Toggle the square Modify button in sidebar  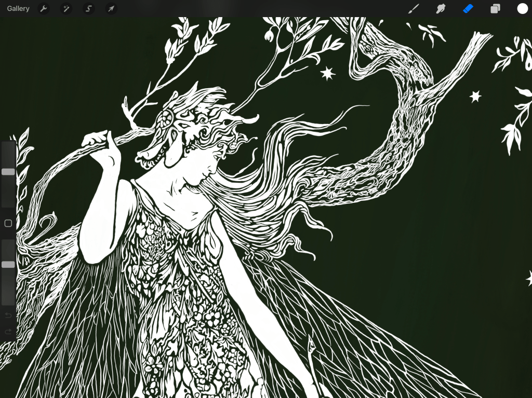pyautogui.click(x=8, y=224)
